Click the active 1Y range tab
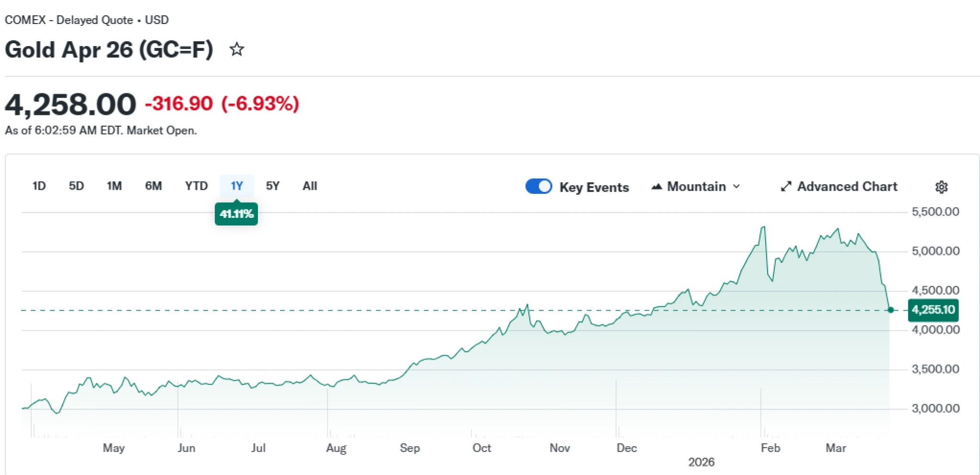The image size is (980, 475). (236, 186)
